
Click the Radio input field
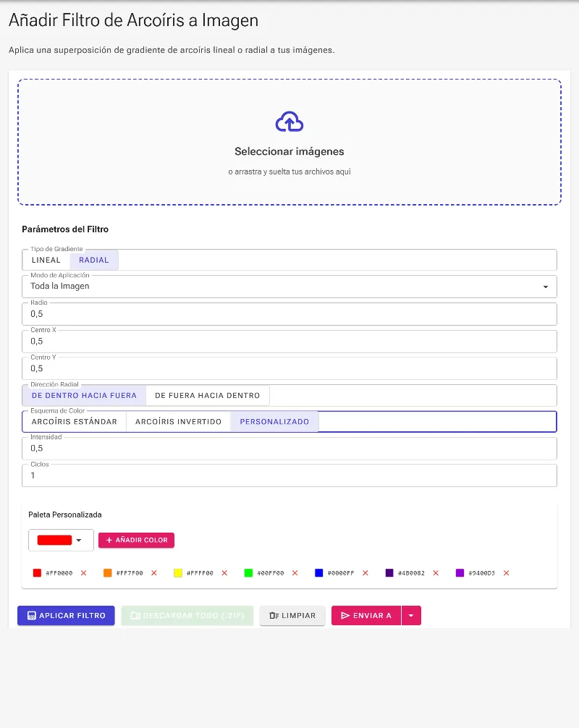pos(289,314)
